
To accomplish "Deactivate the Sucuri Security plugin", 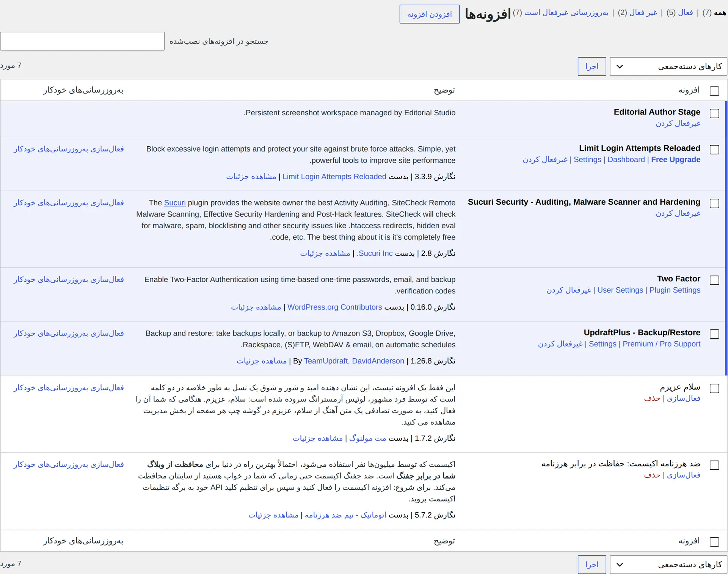I will coord(678,213).
